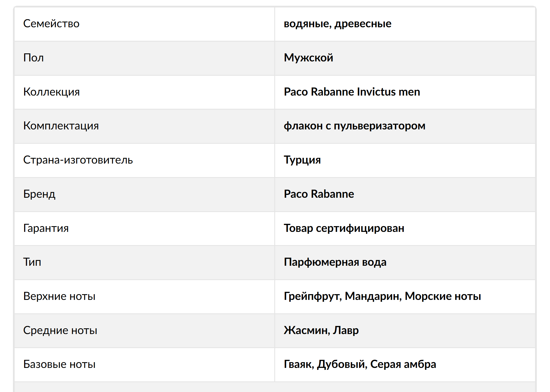The image size is (550, 392).
Task: Click the 'Пол' row label
Action: (x=34, y=58)
